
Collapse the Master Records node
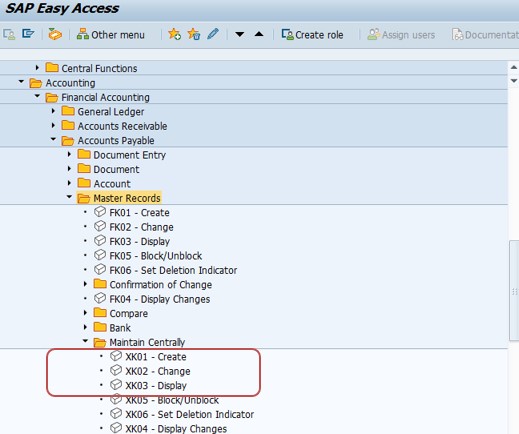[x=69, y=197]
